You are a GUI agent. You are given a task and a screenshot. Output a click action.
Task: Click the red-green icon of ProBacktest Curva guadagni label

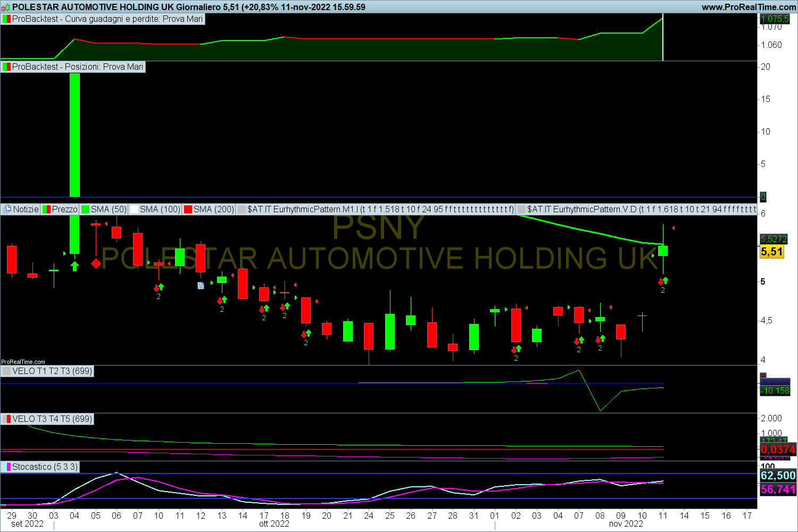[6, 19]
